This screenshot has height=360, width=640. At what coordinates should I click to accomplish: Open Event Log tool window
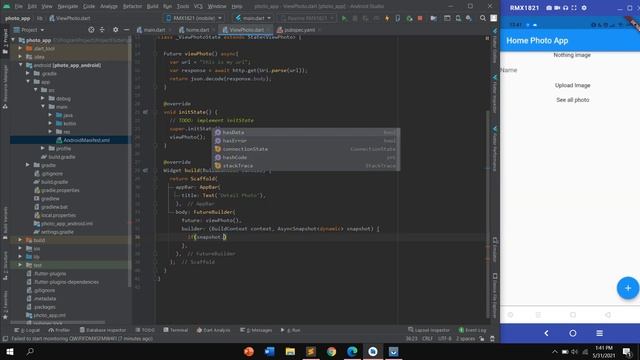point(473,330)
